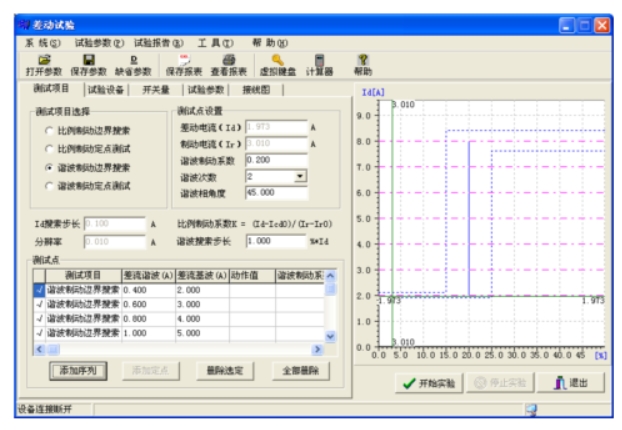Click the 缺省参数 (default parameters) icon
This screenshot has width=622, height=430.
[x=133, y=61]
